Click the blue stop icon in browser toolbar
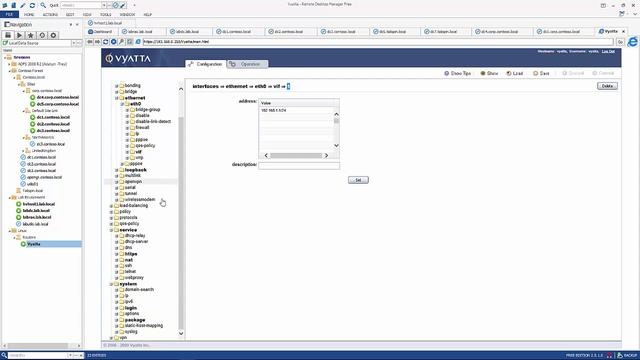 point(113,42)
